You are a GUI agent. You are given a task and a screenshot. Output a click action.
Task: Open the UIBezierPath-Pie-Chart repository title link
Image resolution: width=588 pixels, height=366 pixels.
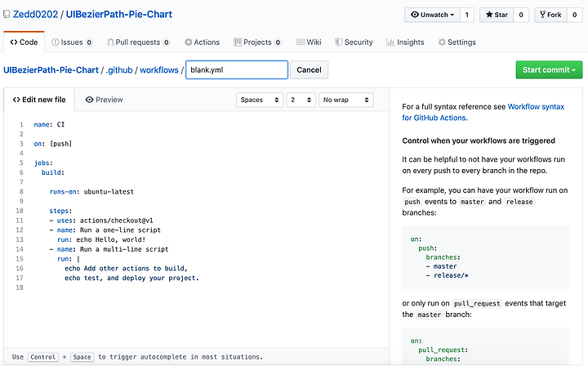pyautogui.click(x=119, y=14)
